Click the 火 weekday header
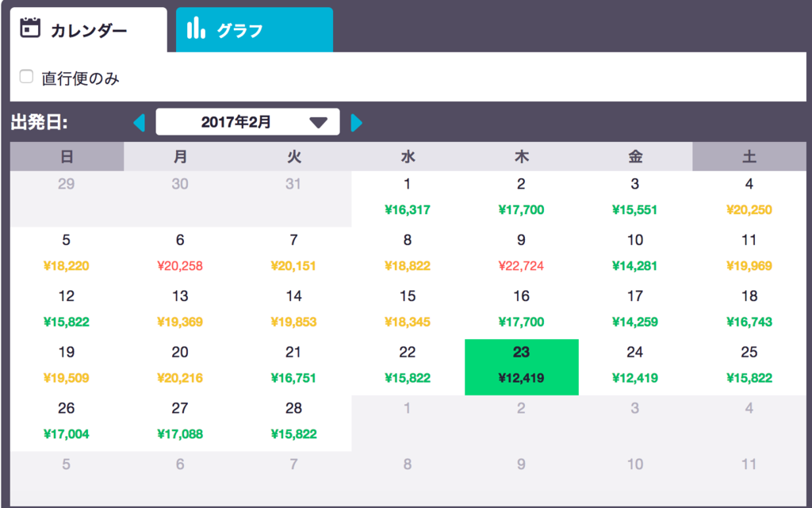Image resolution: width=812 pixels, height=508 pixels. tap(294, 156)
